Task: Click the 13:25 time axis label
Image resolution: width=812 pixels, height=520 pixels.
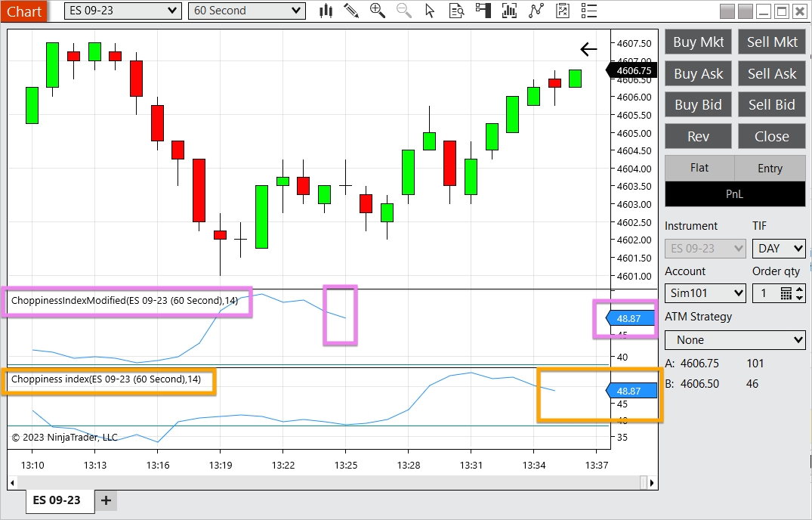Action: (346, 465)
